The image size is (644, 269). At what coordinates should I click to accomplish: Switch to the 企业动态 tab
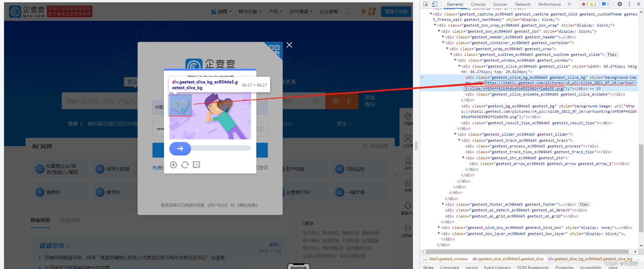70,220
